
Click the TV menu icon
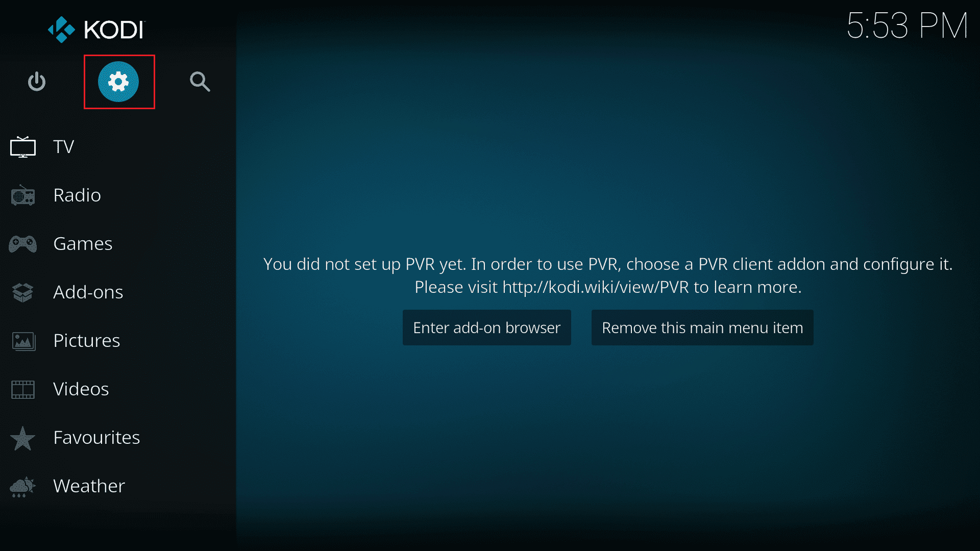(22, 145)
